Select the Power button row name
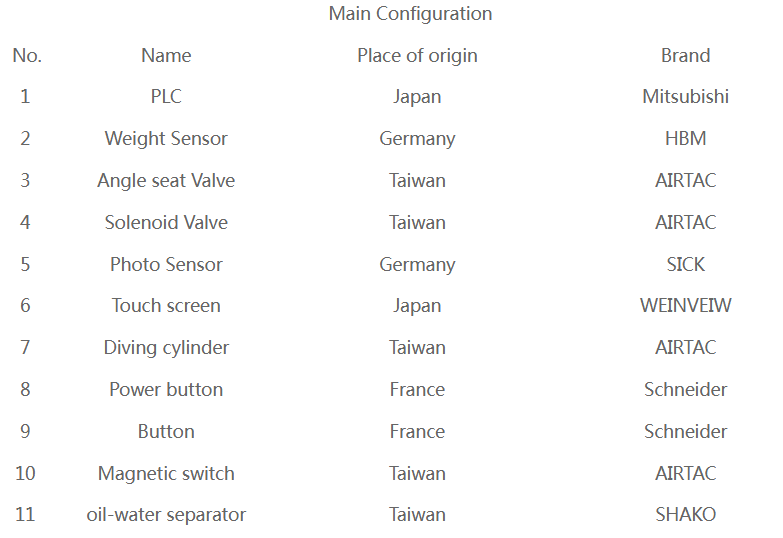 (166, 390)
